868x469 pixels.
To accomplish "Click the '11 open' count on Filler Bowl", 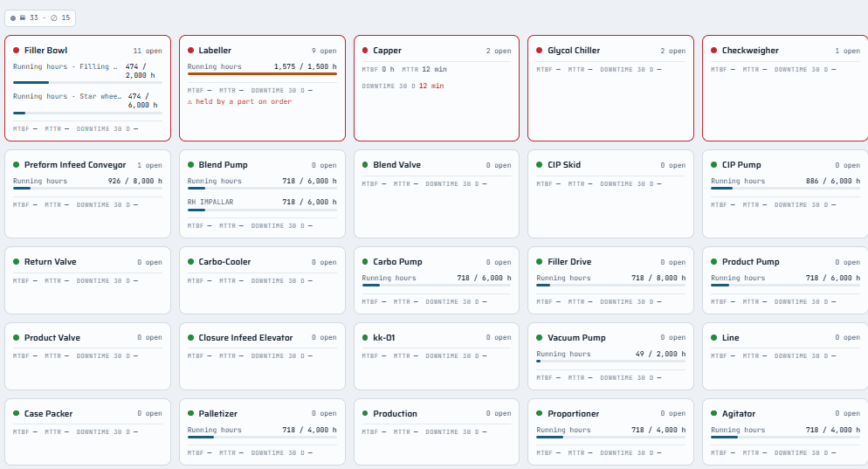I will click(x=148, y=51).
